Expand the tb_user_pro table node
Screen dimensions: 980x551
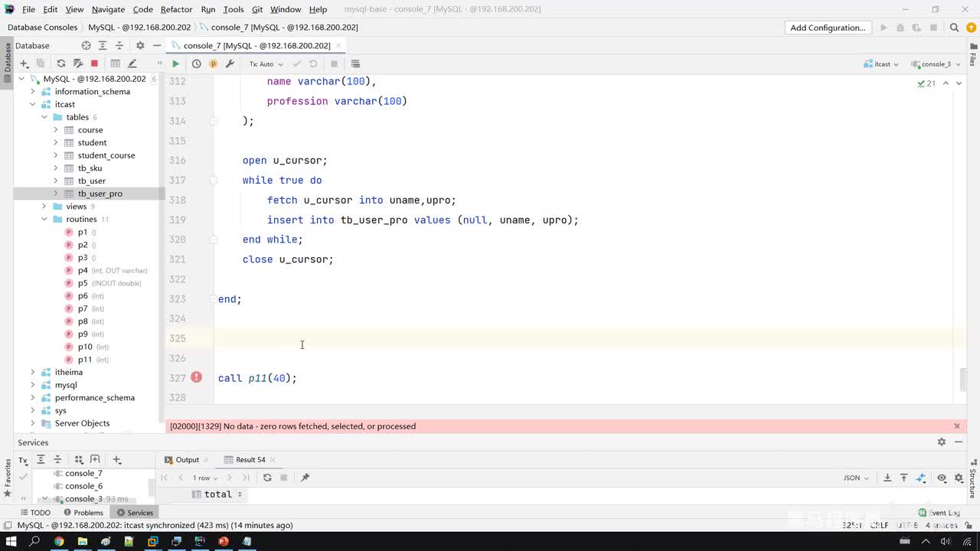[56, 194]
